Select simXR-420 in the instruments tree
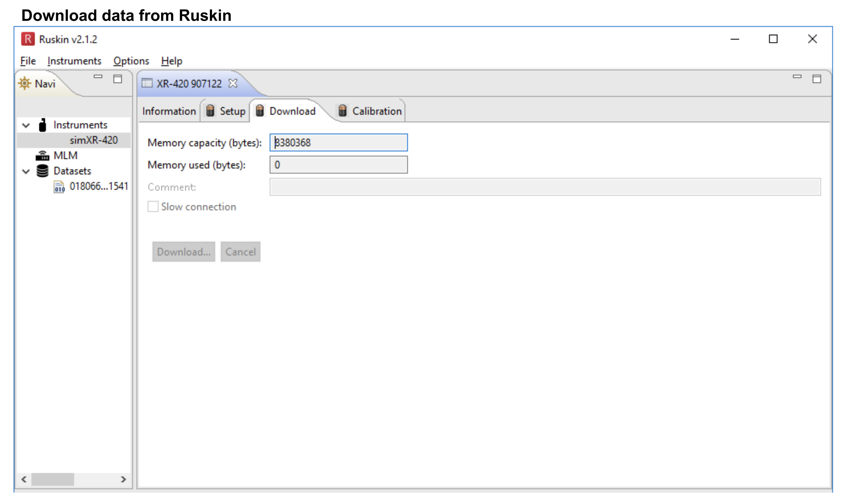Viewport: 848px width, 504px height. pos(94,140)
